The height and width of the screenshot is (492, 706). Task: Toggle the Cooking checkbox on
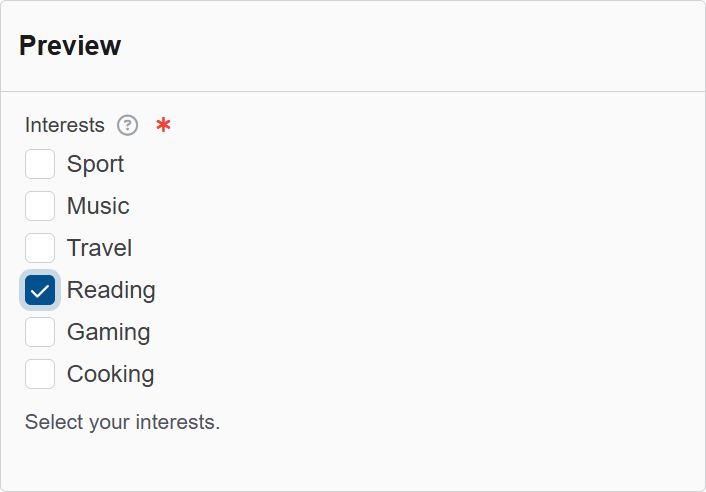point(40,374)
